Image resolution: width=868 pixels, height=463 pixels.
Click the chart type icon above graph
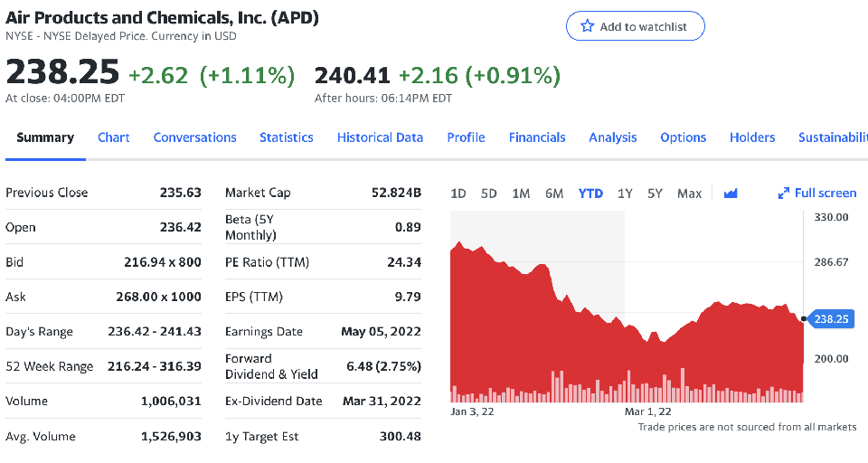tap(731, 194)
